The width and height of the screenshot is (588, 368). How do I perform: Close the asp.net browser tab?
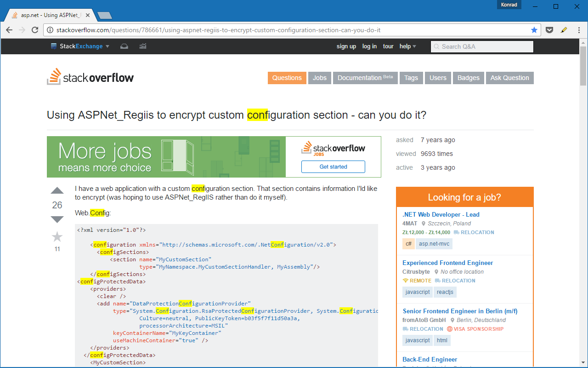(88, 15)
